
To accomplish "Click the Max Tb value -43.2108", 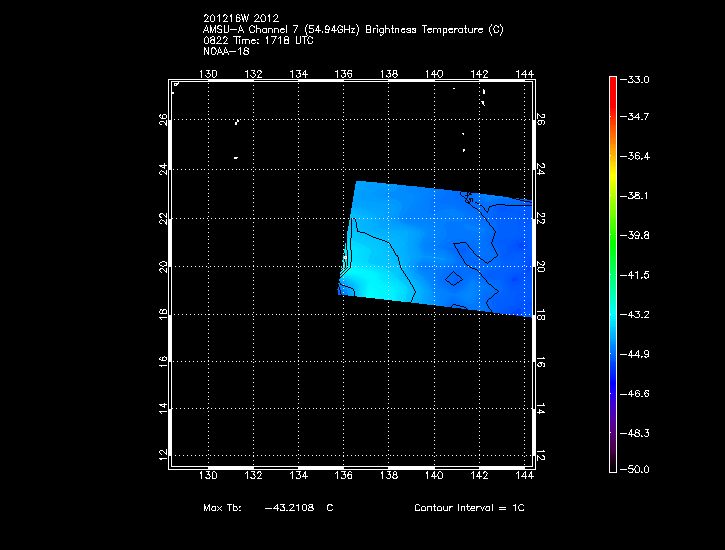I will [x=290, y=508].
